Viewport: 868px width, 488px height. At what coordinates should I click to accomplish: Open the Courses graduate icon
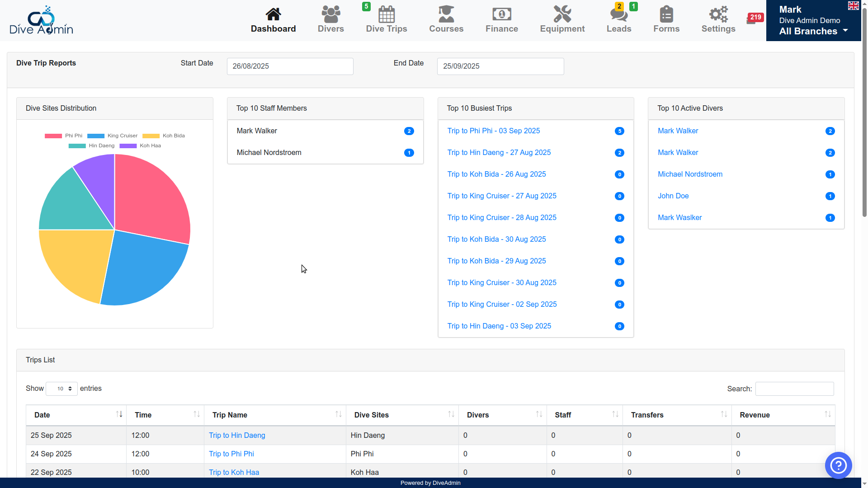click(x=446, y=14)
